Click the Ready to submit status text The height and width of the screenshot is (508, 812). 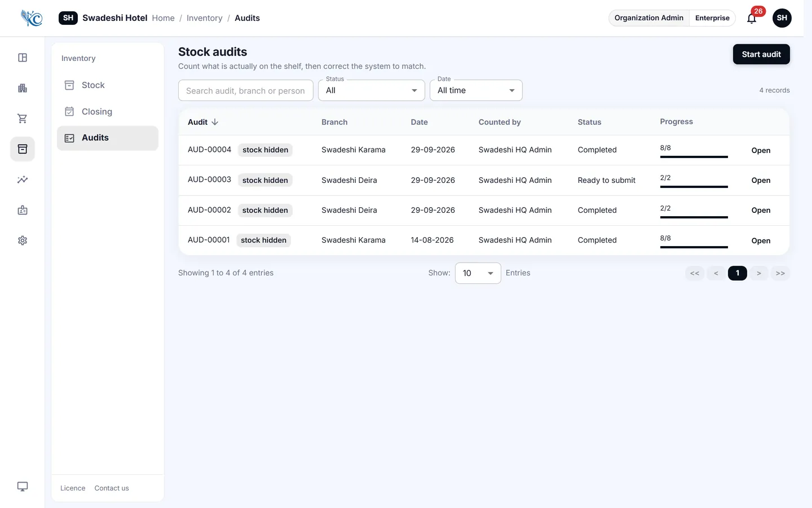tap(607, 180)
